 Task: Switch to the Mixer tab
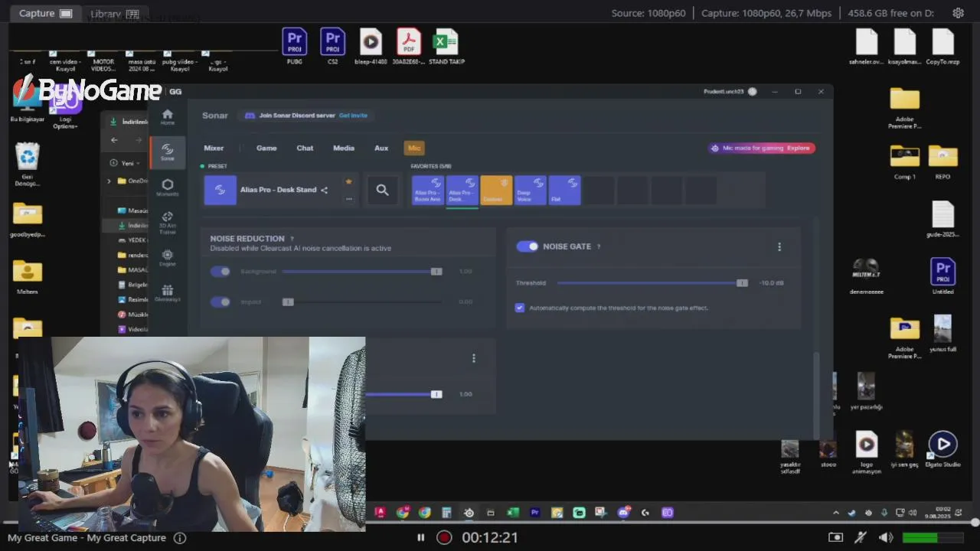tap(214, 148)
